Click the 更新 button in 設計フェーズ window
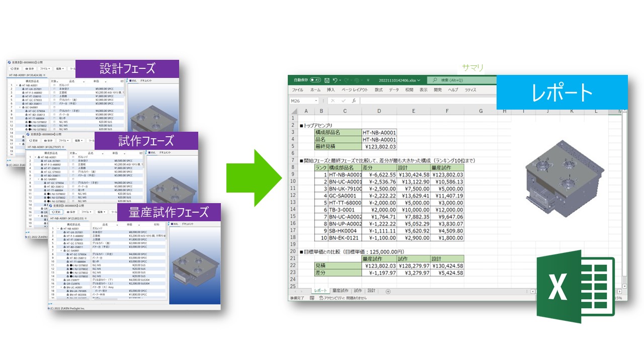644x362 pixels. [15, 68]
